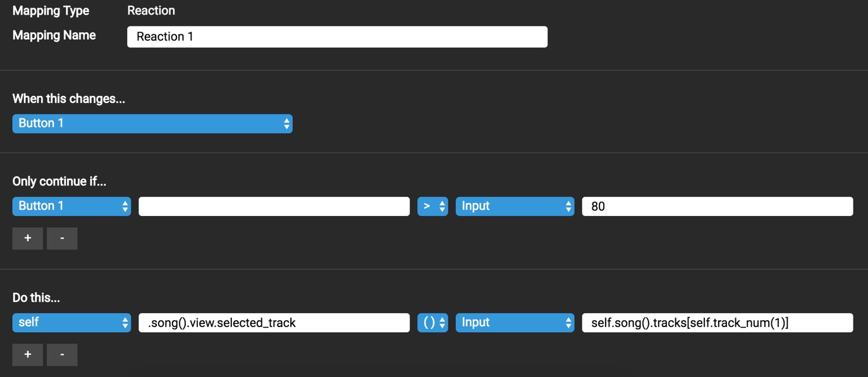Click the .song().view.selected_track field
This screenshot has width=868, height=377.
(x=274, y=323)
